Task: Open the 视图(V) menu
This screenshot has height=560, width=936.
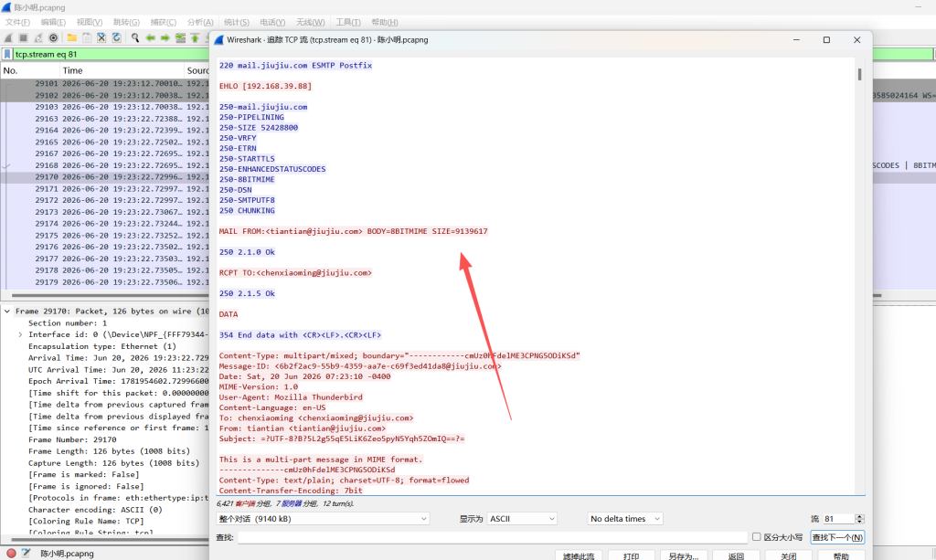Action: [89, 22]
